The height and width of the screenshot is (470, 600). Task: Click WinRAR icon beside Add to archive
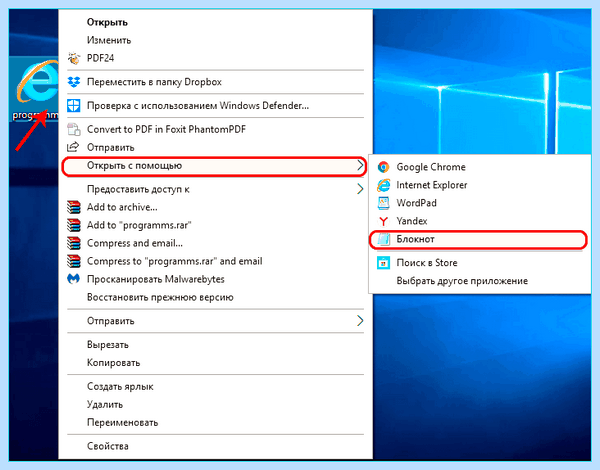pyautogui.click(x=73, y=207)
